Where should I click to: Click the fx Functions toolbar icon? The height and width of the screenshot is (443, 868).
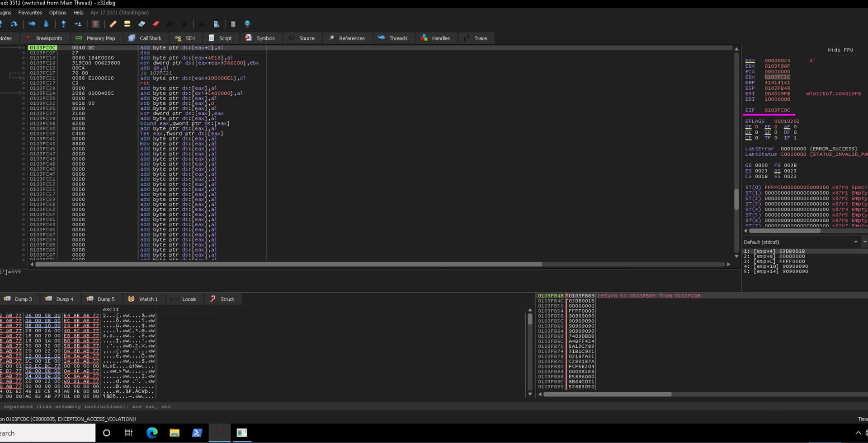[x=169, y=24]
